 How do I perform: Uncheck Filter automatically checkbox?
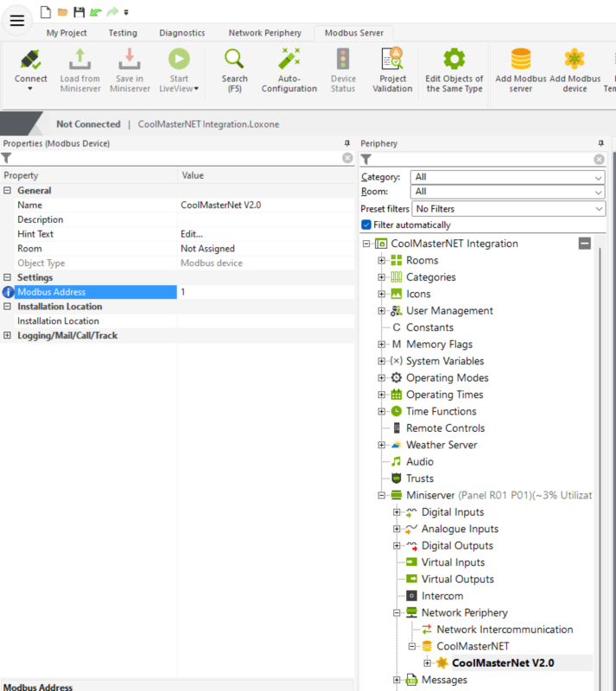(366, 225)
